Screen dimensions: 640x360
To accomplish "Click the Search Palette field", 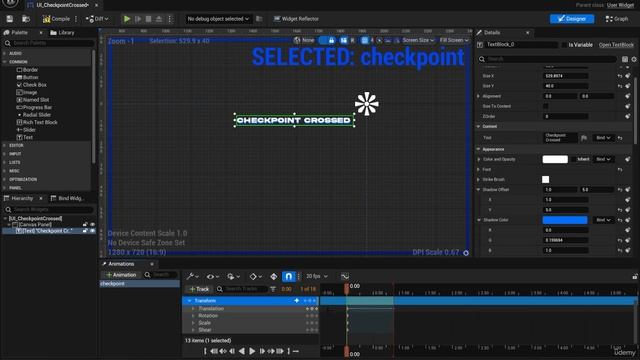I will coord(49,43).
